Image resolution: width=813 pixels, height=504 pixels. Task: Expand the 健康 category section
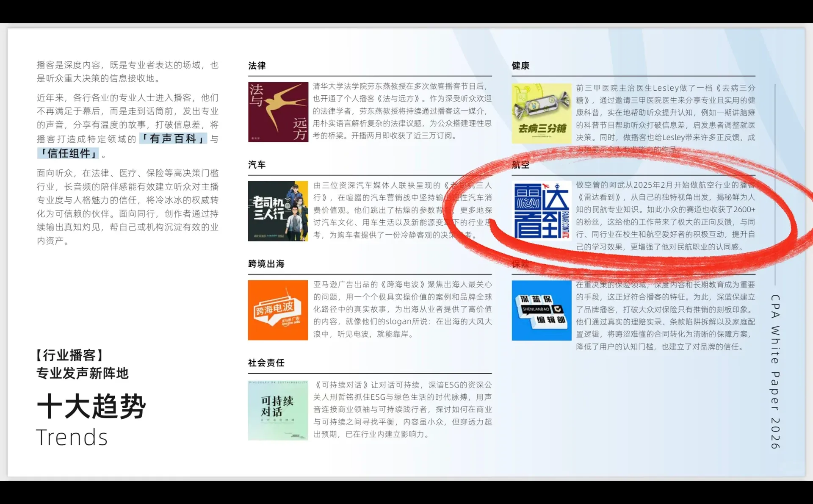pyautogui.click(x=520, y=66)
